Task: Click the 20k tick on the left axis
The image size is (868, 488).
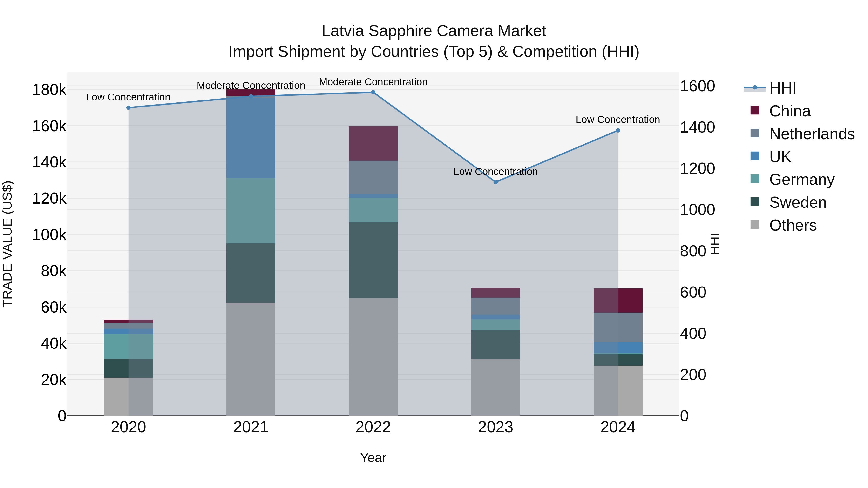Action: 54,380
